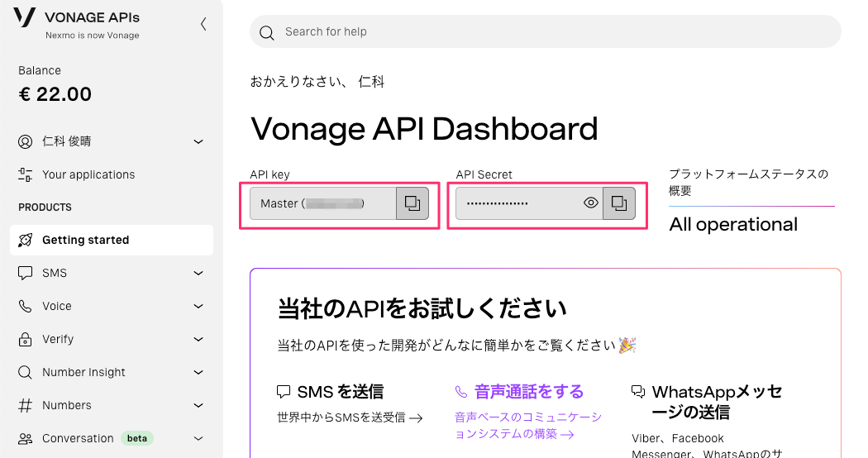
Task: Open 音声ベースのコミュニケーションシステムの構築 link
Action: [x=527, y=425]
